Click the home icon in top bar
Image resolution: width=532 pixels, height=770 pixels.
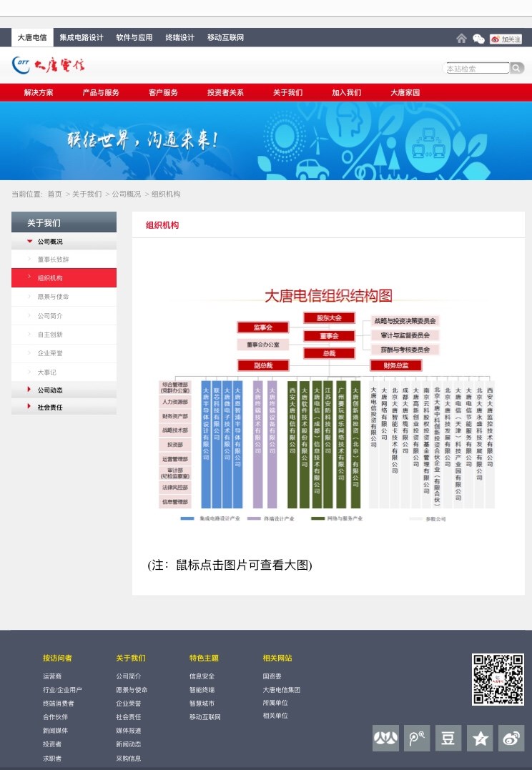pyautogui.click(x=461, y=39)
